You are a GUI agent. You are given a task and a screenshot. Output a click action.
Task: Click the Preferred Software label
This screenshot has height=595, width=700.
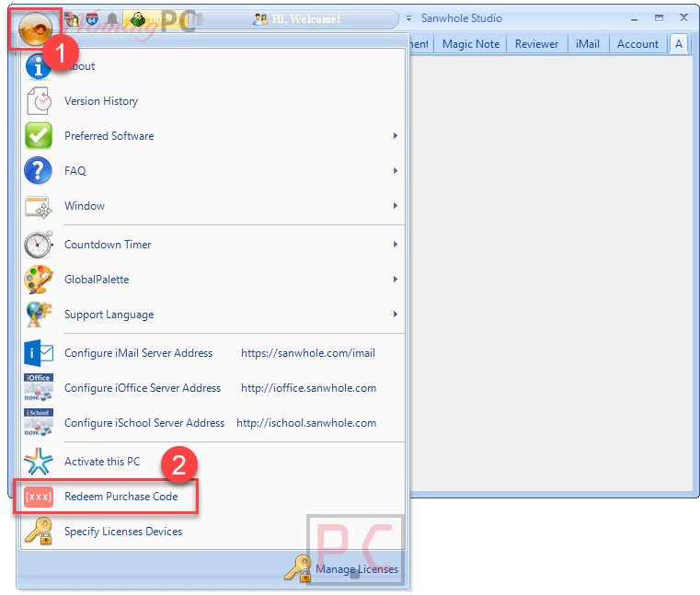click(x=109, y=136)
